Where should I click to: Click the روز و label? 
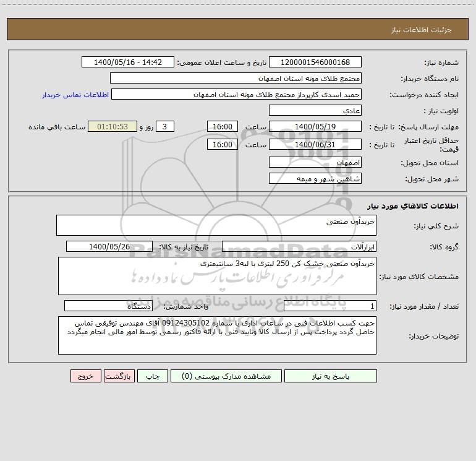[x=147, y=127]
